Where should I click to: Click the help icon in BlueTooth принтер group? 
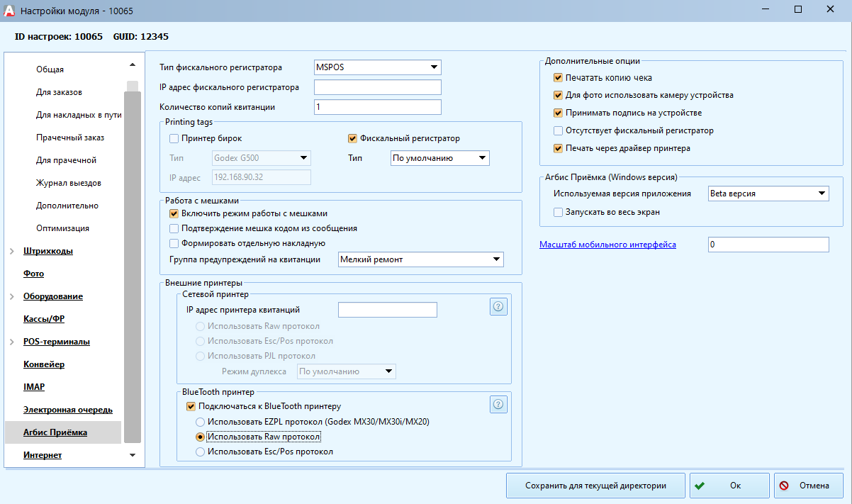(x=498, y=404)
